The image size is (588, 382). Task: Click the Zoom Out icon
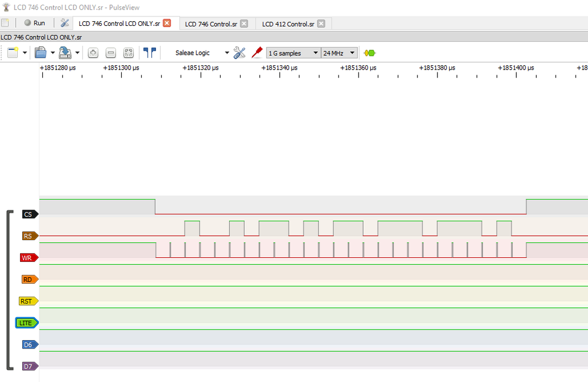tap(111, 53)
